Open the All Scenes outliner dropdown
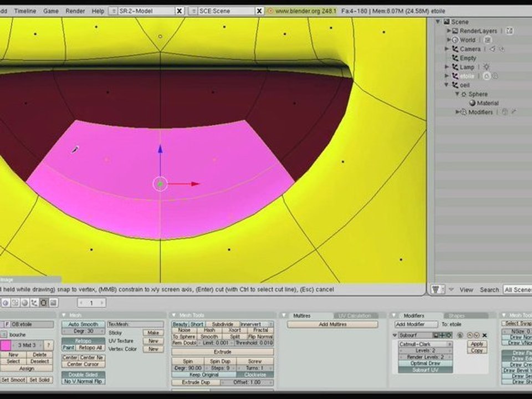 [x=517, y=289]
